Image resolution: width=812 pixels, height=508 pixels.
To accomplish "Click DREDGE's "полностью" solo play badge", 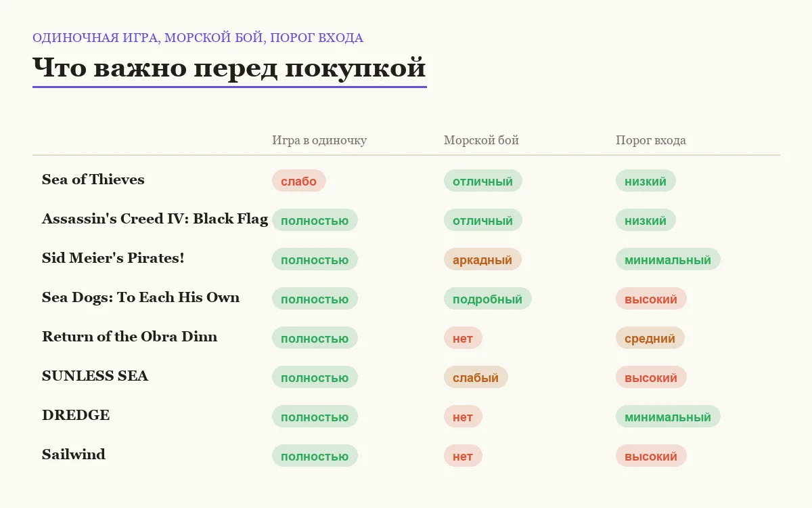I will [315, 417].
